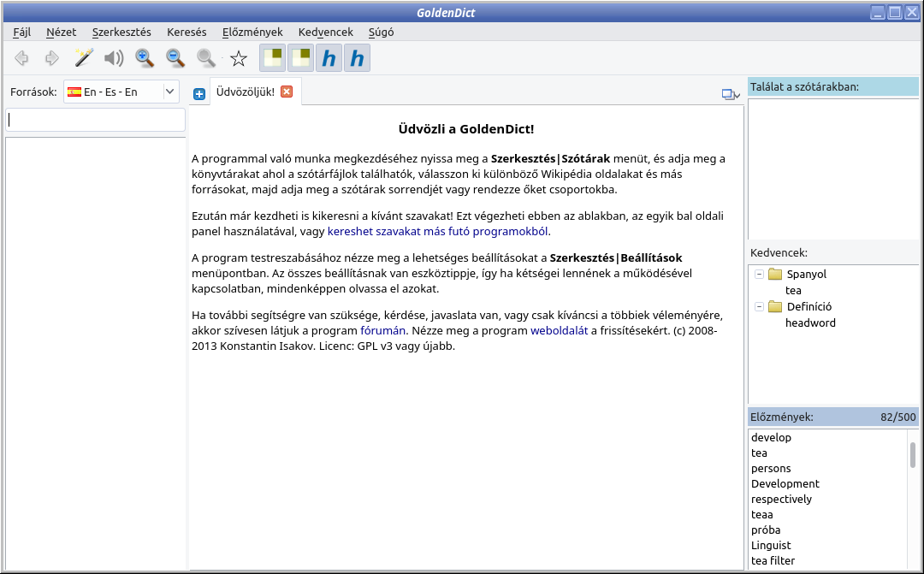Click the search word input field
924x574 pixels.
96,120
